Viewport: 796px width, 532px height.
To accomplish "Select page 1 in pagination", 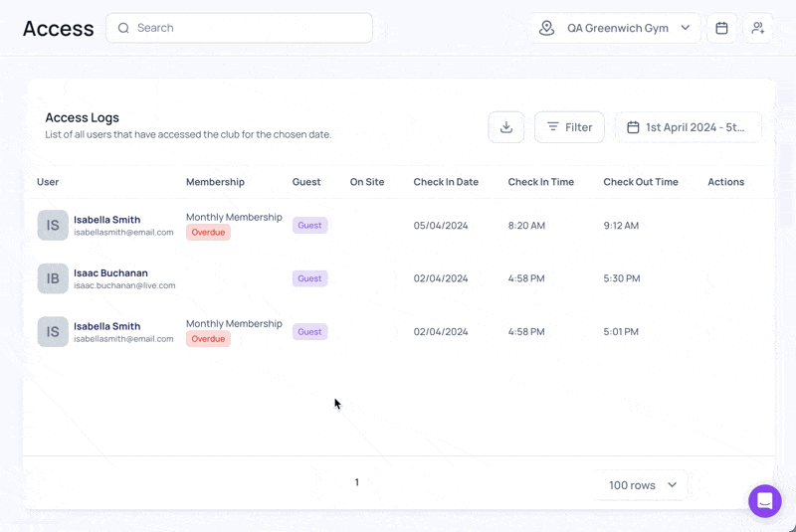I will coord(357,482).
